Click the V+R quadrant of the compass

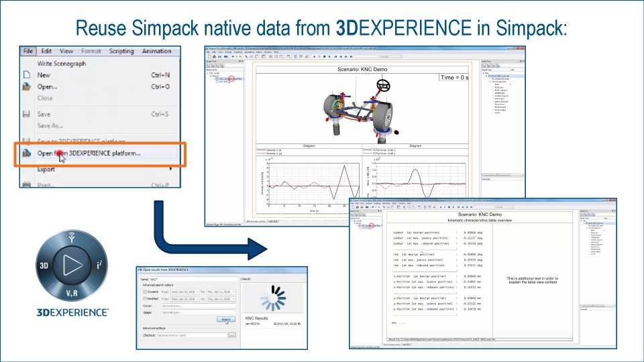(72, 293)
